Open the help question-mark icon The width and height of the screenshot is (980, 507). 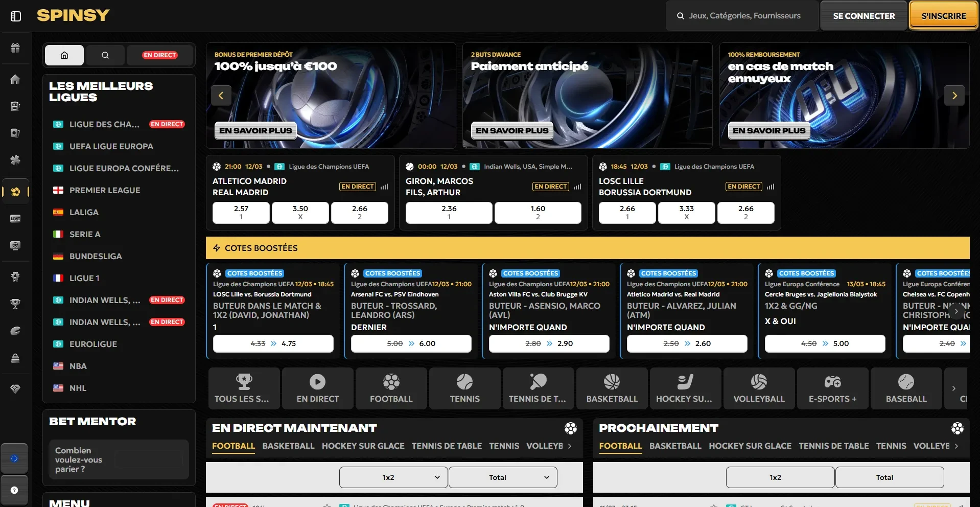pos(15,490)
